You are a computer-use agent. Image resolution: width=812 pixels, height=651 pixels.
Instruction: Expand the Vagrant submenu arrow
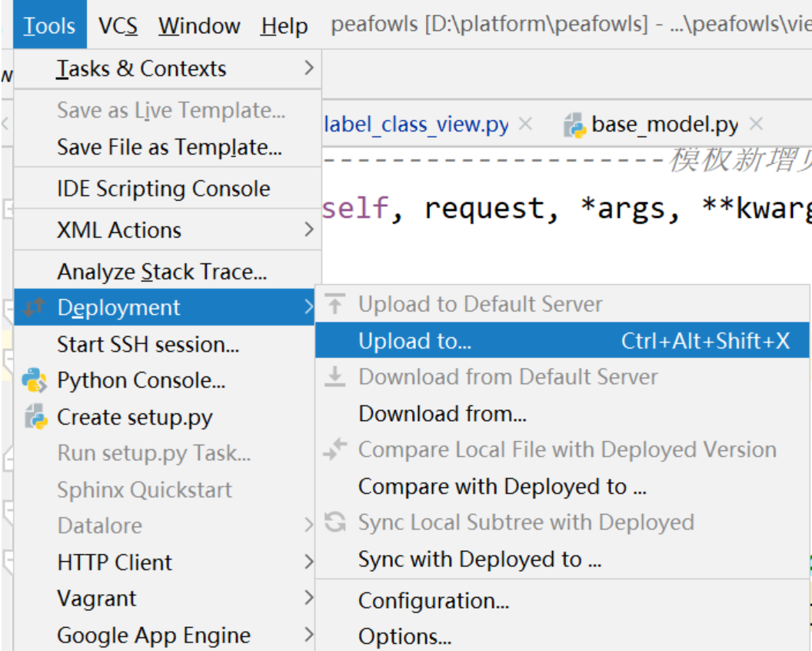[x=308, y=598]
